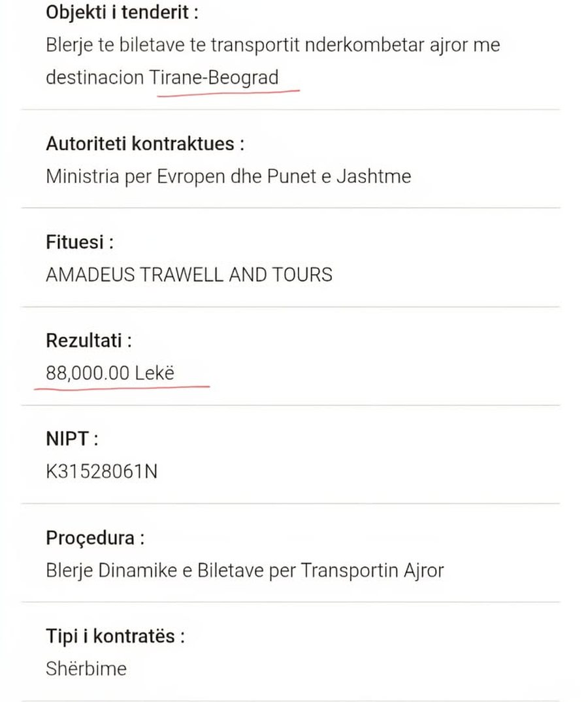Select "Ministria per Evropen dhe Punet e Jashtme"

click(228, 176)
